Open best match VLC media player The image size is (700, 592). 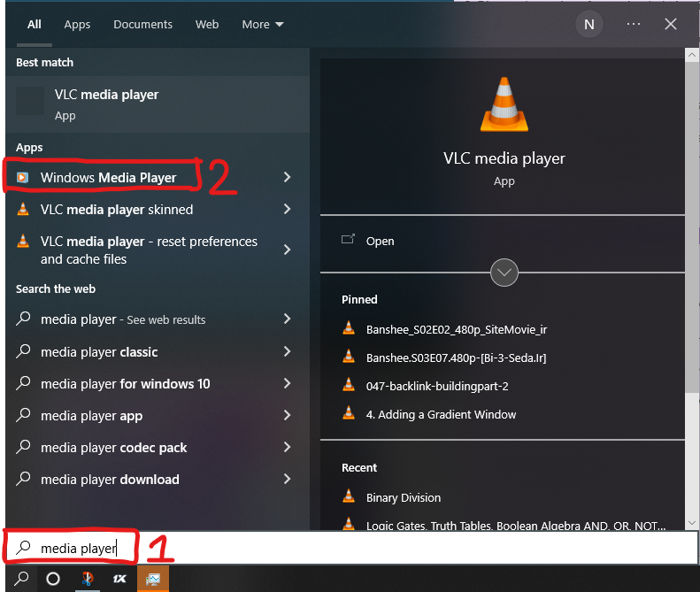point(158,104)
